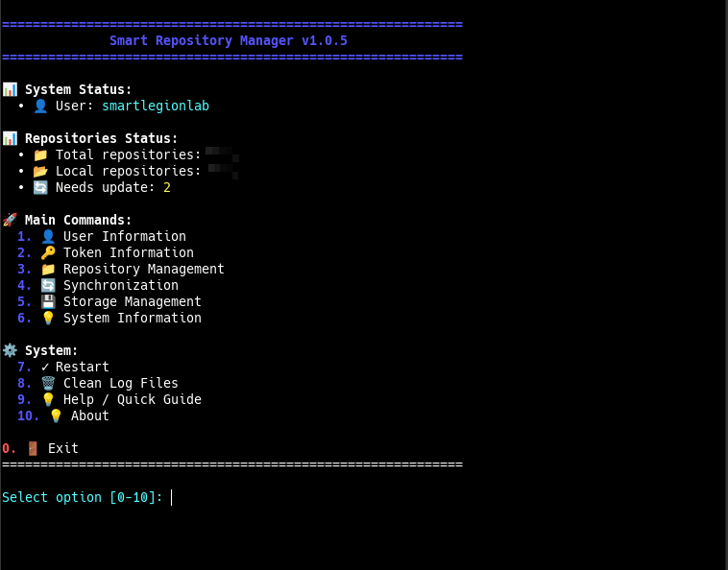728x570 pixels.
Task: Open Storage Management option
Action: click(x=133, y=301)
